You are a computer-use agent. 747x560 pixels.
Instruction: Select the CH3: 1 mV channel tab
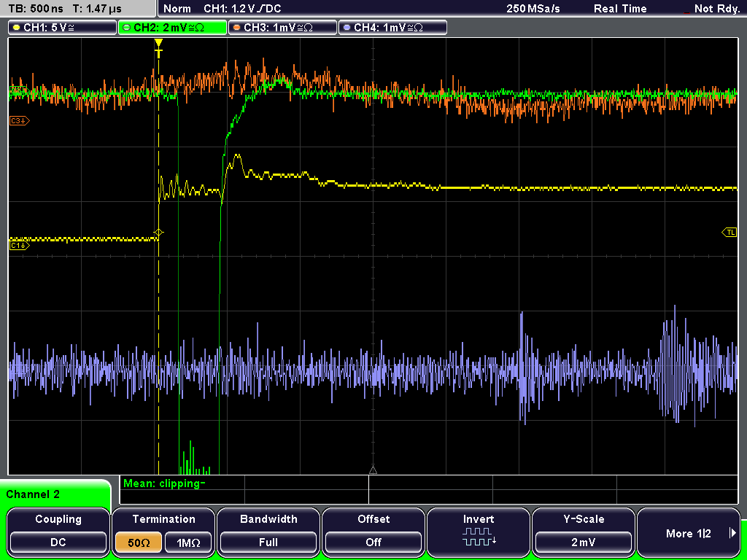coord(282,28)
